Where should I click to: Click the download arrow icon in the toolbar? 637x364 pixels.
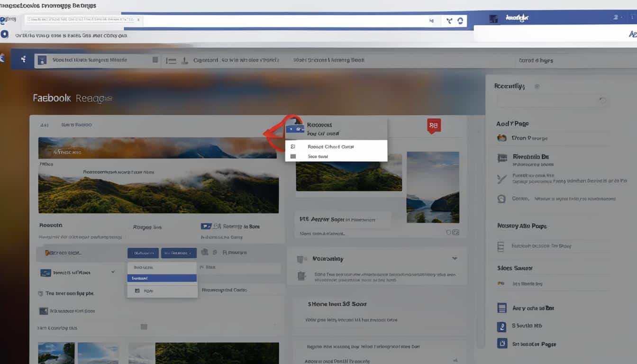coord(184,60)
